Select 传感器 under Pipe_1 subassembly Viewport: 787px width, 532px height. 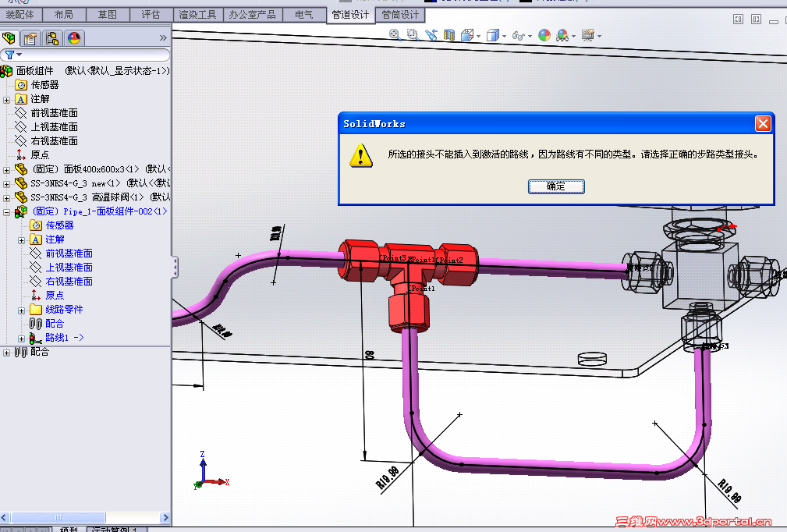[59, 225]
